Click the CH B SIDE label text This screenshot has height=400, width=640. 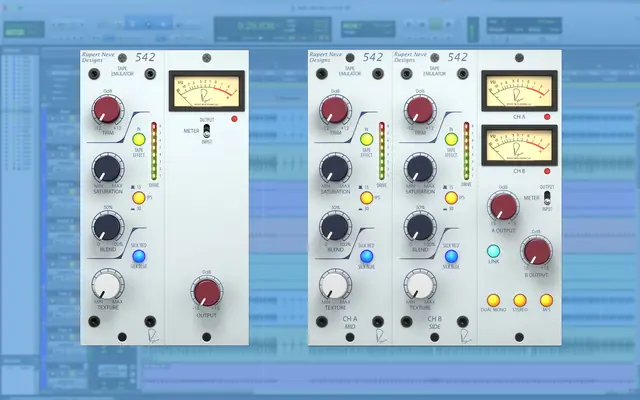tap(434, 322)
